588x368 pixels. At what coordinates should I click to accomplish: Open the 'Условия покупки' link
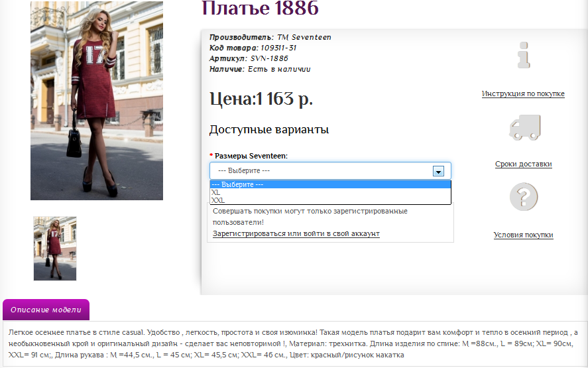pyautogui.click(x=523, y=235)
